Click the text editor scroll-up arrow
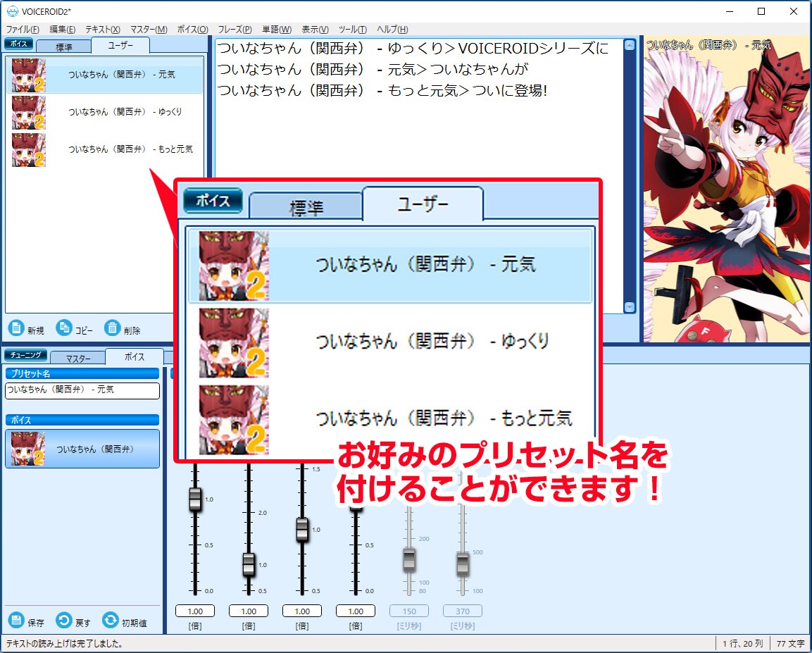 pyautogui.click(x=630, y=45)
